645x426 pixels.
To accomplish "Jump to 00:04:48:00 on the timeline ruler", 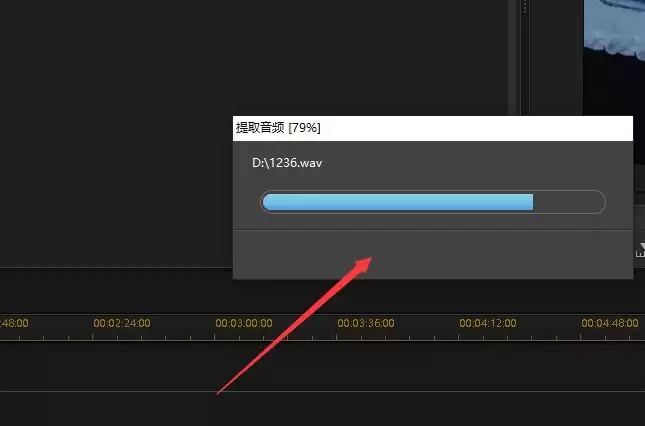I will 610,323.
